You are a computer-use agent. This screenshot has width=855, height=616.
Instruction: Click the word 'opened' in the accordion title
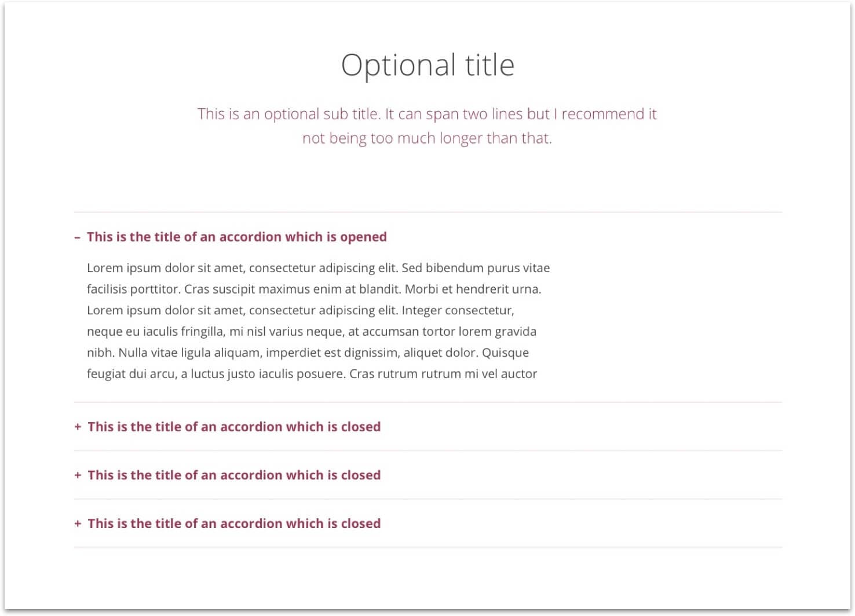tap(363, 237)
